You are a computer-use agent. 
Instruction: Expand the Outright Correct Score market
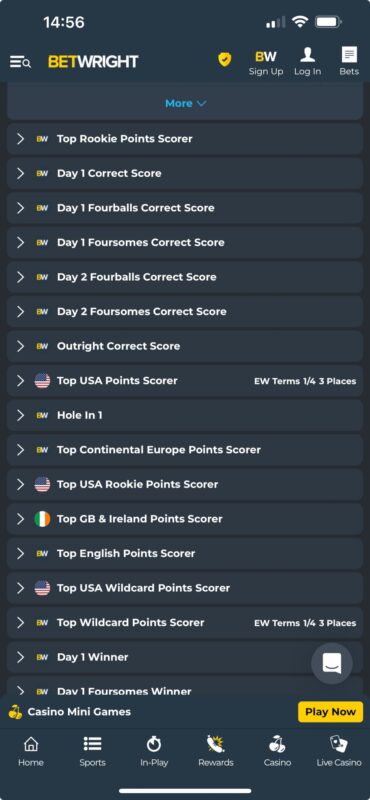[185, 346]
